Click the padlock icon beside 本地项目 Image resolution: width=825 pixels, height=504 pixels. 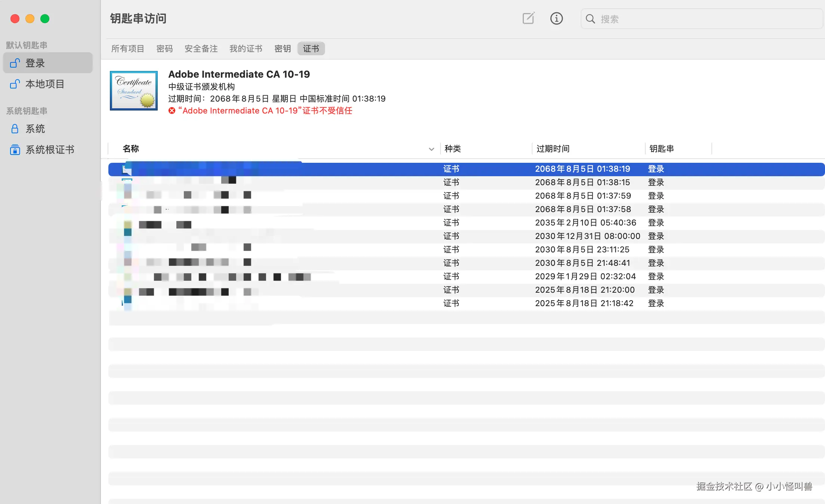[15, 84]
